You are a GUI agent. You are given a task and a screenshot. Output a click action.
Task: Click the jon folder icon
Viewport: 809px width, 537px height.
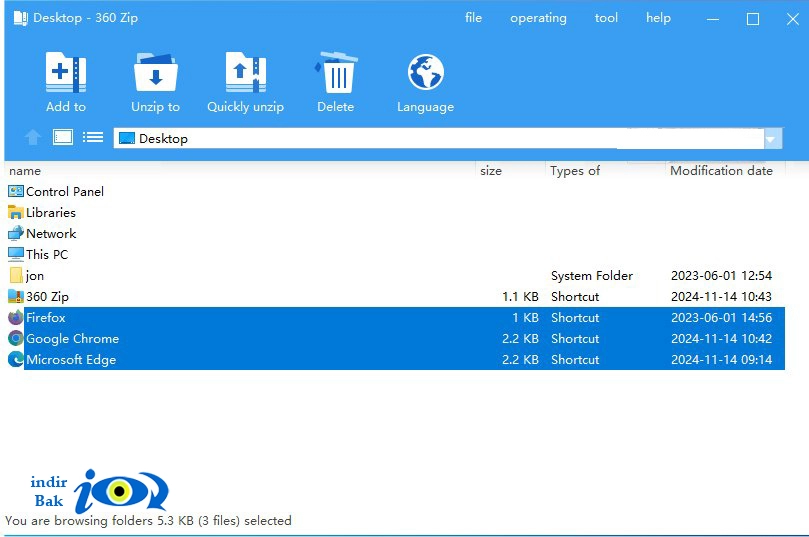[16, 275]
